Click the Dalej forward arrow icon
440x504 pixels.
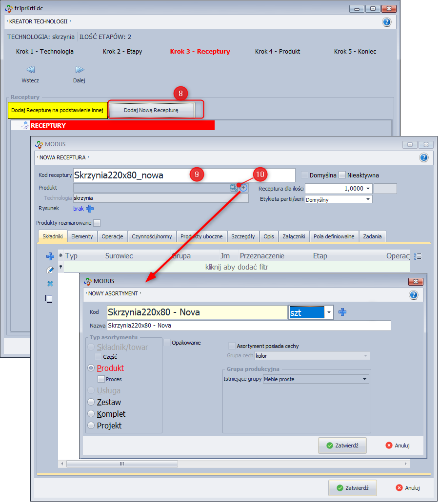tap(80, 70)
